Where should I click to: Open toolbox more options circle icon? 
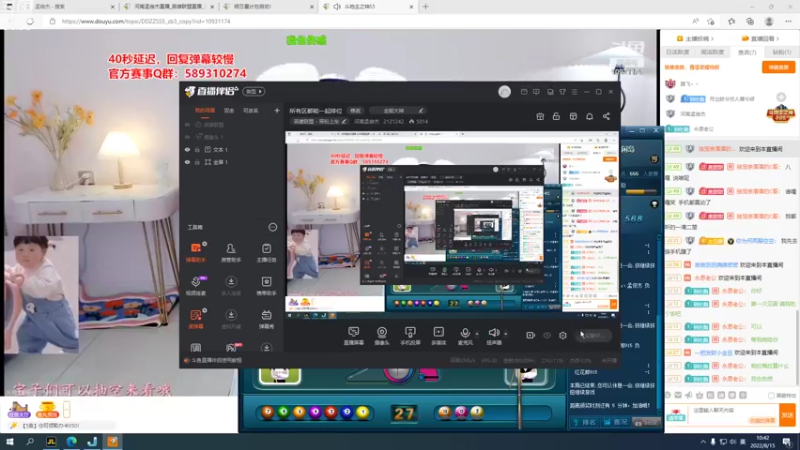point(272,227)
